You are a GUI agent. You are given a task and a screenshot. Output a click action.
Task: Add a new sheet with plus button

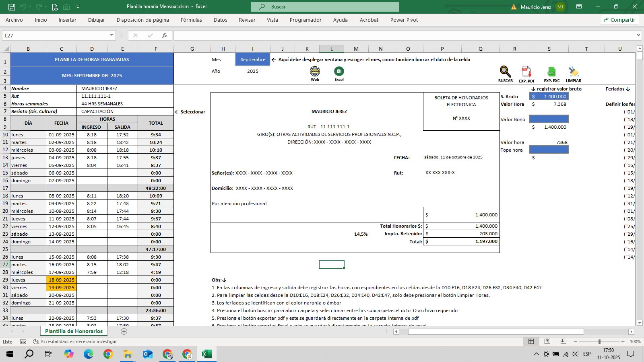pyautogui.click(x=124, y=331)
